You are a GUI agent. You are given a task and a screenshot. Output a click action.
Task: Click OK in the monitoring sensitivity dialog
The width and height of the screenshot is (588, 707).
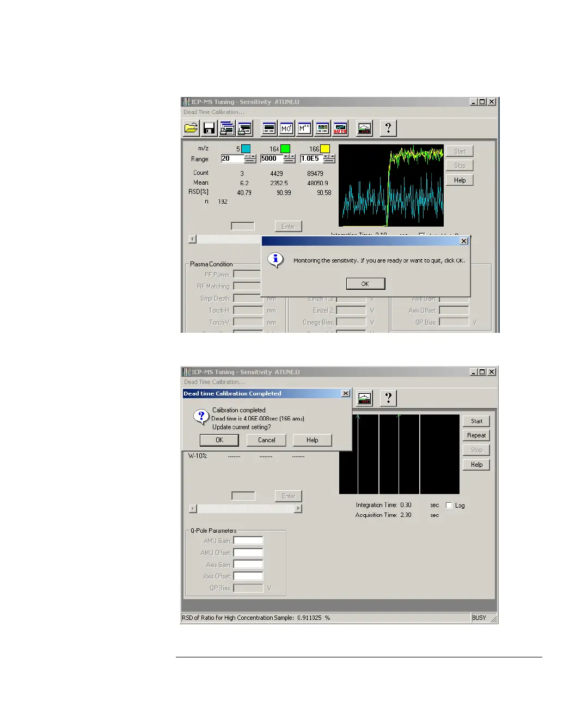[365, 284]
